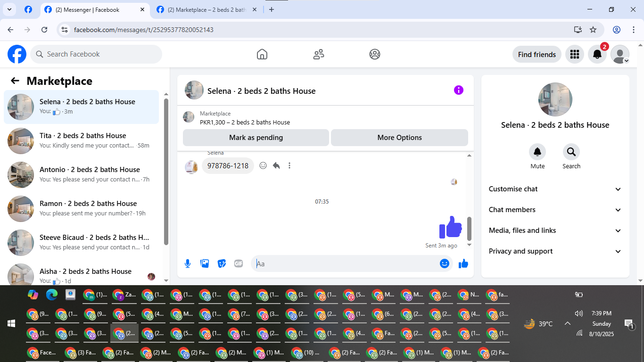Switch to Messenger | Facebook tab
Screen dimensions: 644x362
(94, 9)
